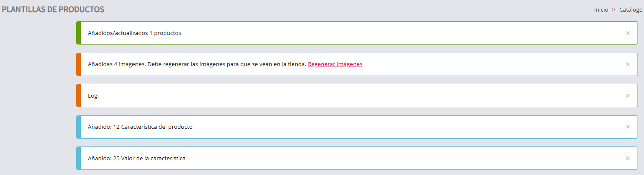Click the orange stripe of the Log alert
Viewport: 644px width, 175px height.
click(78, 95)
